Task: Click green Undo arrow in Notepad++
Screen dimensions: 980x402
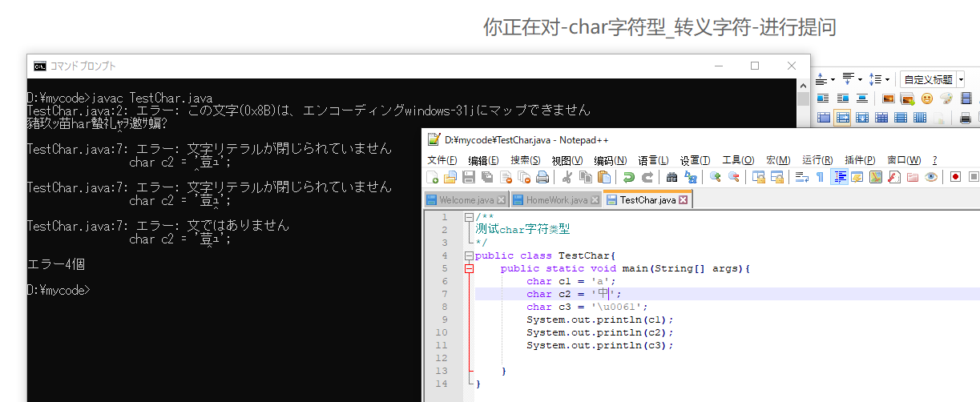Action: click(629, 177)
